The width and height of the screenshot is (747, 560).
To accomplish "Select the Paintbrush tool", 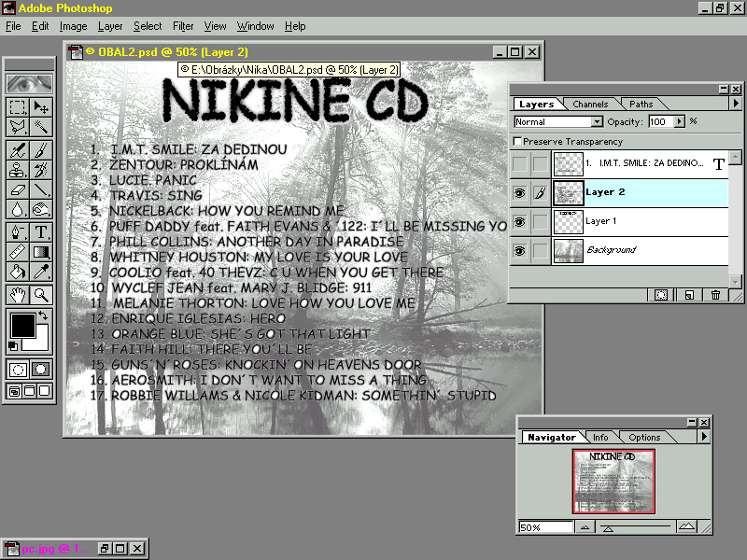I will [41, 150].
